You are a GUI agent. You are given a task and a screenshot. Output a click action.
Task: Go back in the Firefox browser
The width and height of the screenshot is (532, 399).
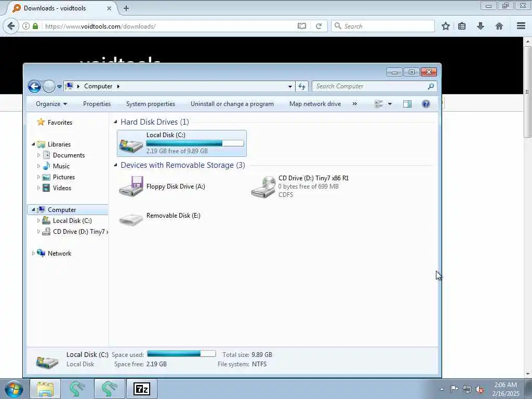(11, 26)
